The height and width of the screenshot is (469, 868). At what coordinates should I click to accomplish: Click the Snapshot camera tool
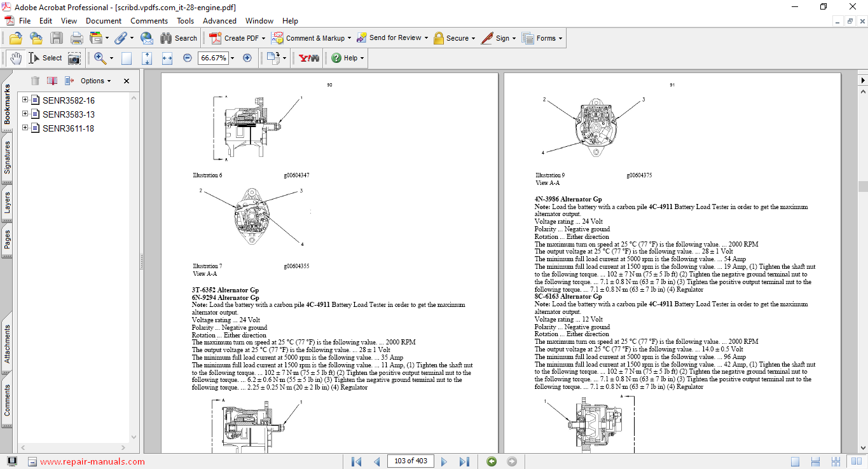(74, 58)
